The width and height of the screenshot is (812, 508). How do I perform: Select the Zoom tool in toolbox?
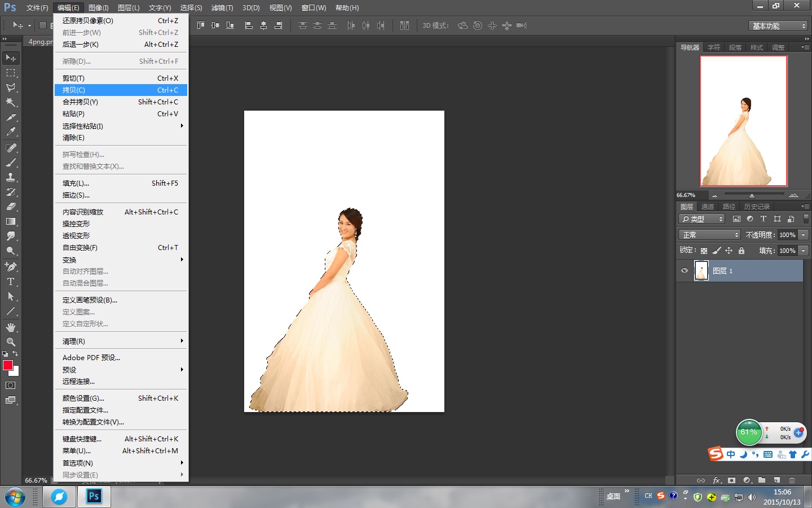coord(11,342)
